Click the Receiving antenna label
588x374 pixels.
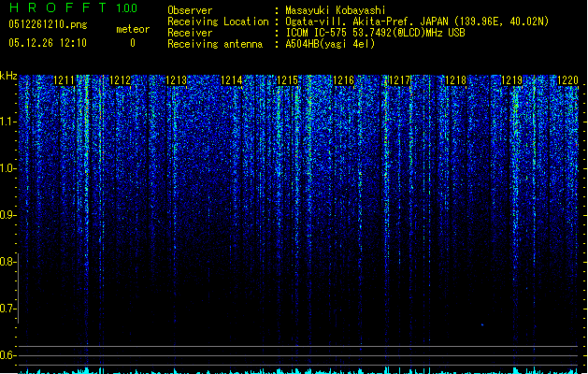215,44
